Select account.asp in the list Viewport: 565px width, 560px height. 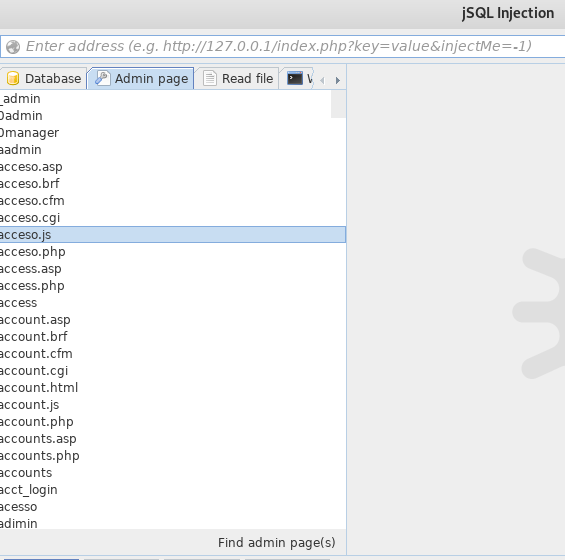pyautogui.click(x=173, y=320)
